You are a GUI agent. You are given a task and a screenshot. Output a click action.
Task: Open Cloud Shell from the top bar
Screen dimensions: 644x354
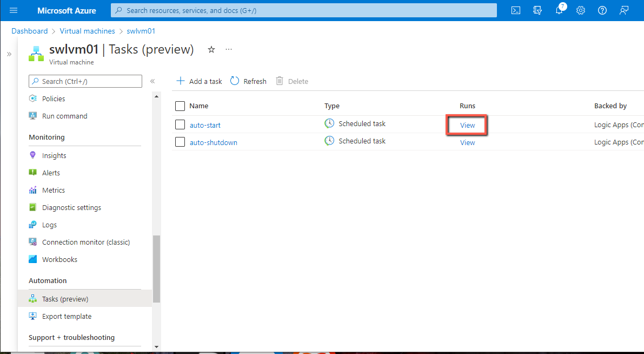516,10
